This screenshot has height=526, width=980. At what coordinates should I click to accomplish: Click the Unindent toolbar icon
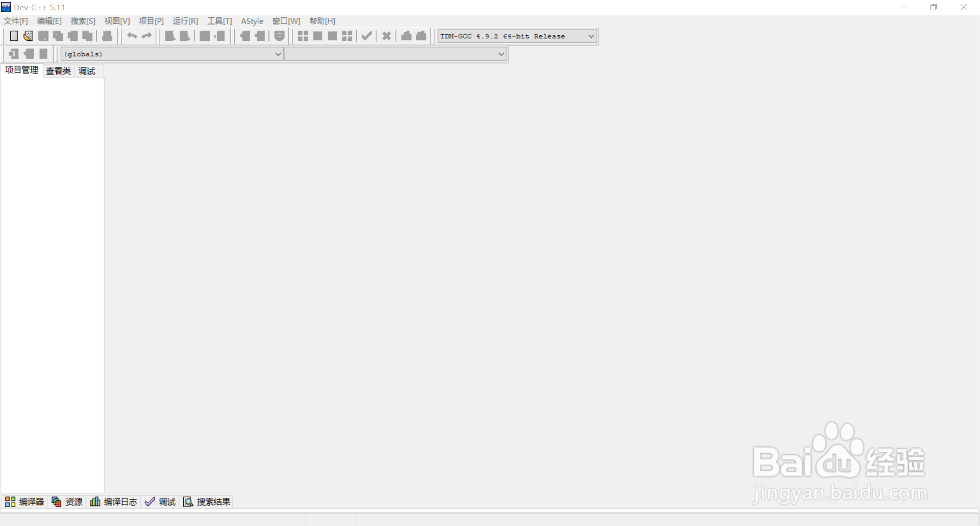(x=245, y=36)
